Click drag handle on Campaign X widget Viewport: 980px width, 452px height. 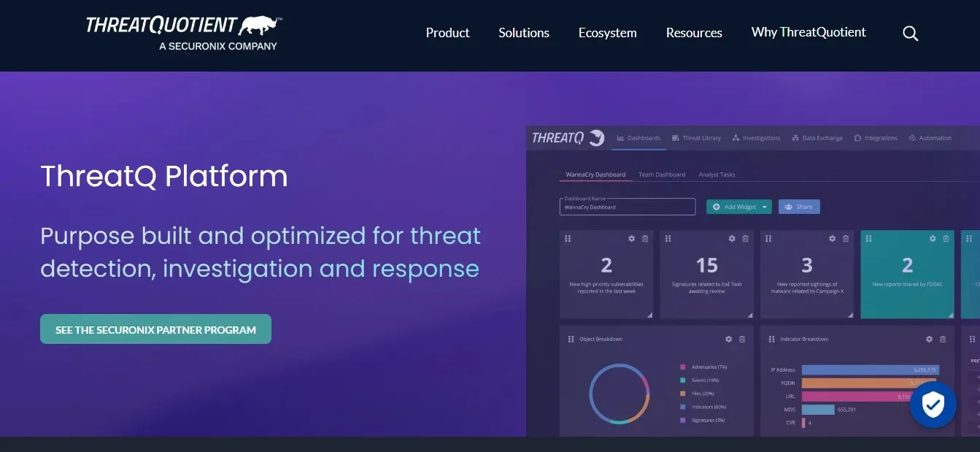tap(768, 239)
